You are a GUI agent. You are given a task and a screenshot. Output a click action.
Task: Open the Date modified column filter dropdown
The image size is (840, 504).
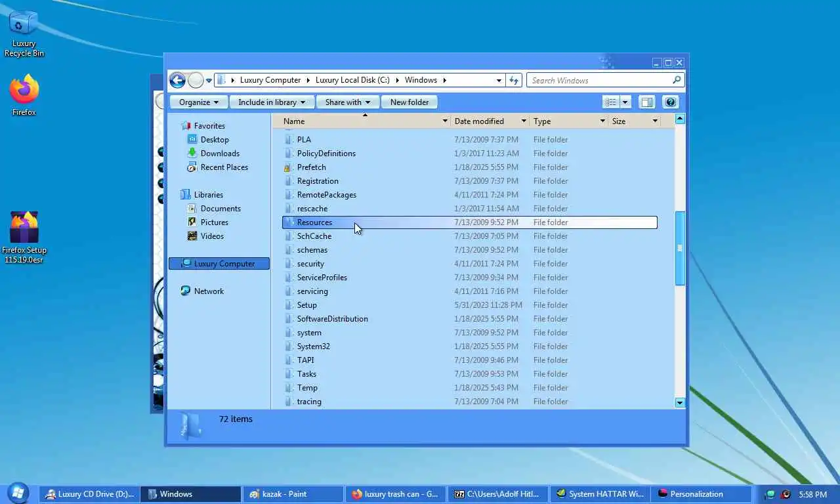coord(524,121)
